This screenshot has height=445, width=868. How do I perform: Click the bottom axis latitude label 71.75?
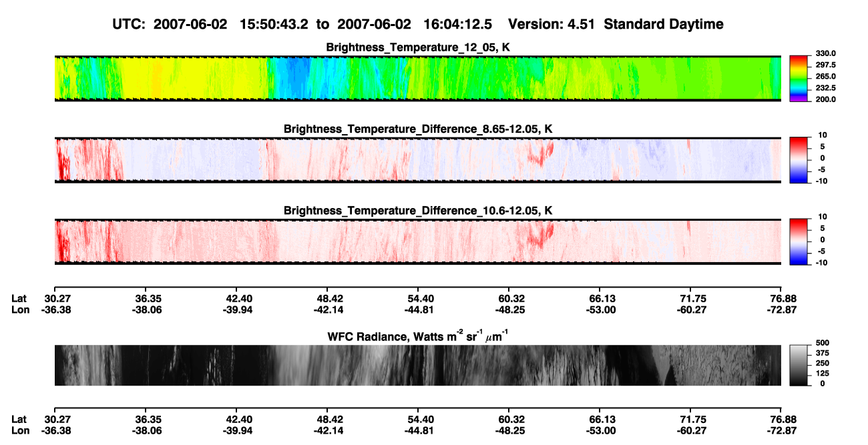(x=693, y=419)
